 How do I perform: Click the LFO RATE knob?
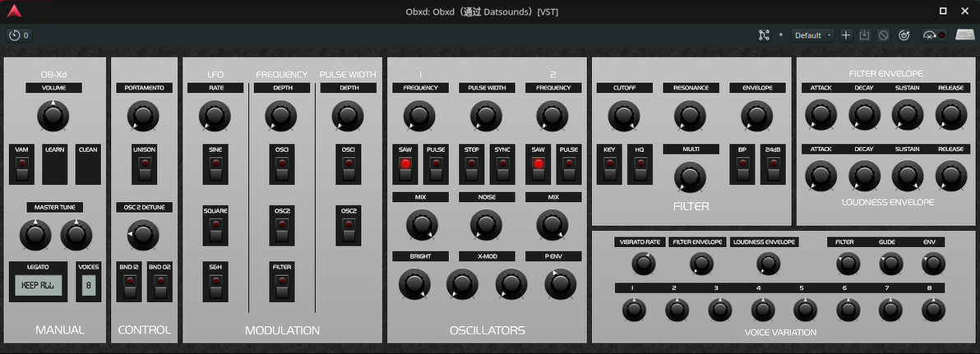point(215,116)
